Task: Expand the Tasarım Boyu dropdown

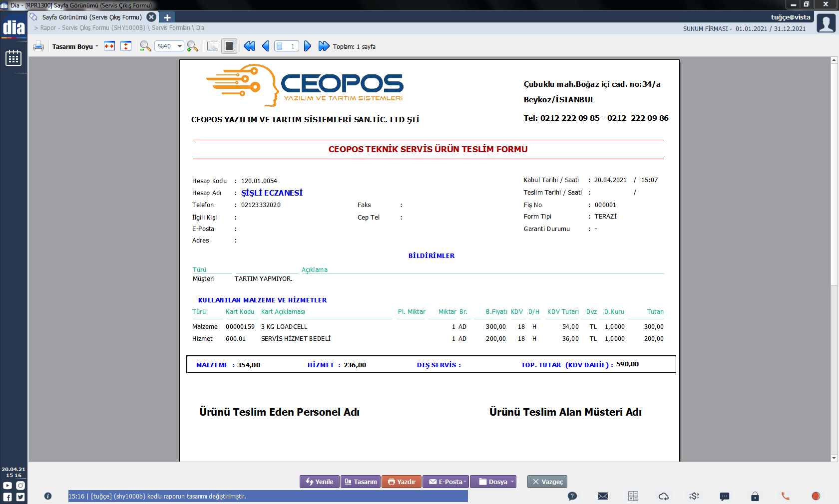Action: (x=75, y=46)
